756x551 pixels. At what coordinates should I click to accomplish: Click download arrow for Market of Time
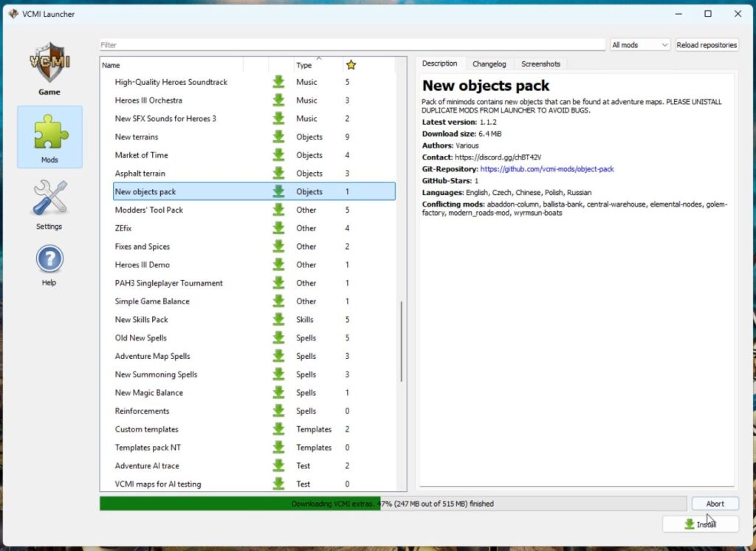click(x=278, y=155)
